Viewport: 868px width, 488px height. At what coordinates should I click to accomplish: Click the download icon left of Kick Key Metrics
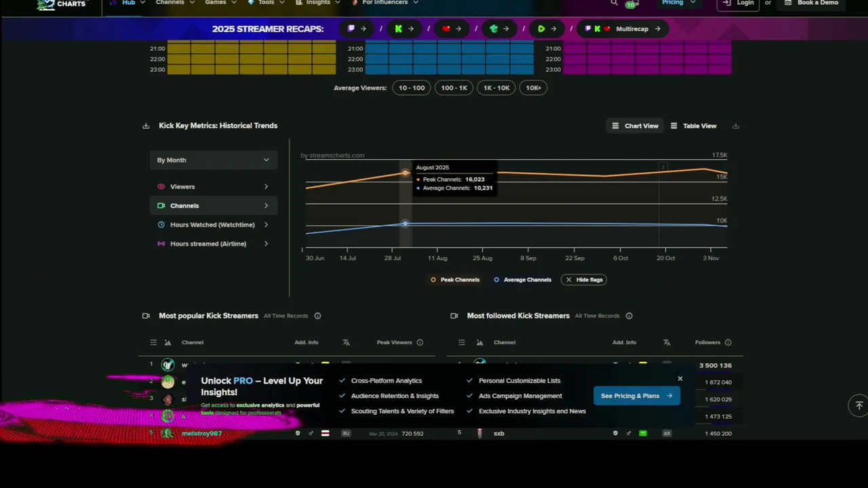(146, 125)
